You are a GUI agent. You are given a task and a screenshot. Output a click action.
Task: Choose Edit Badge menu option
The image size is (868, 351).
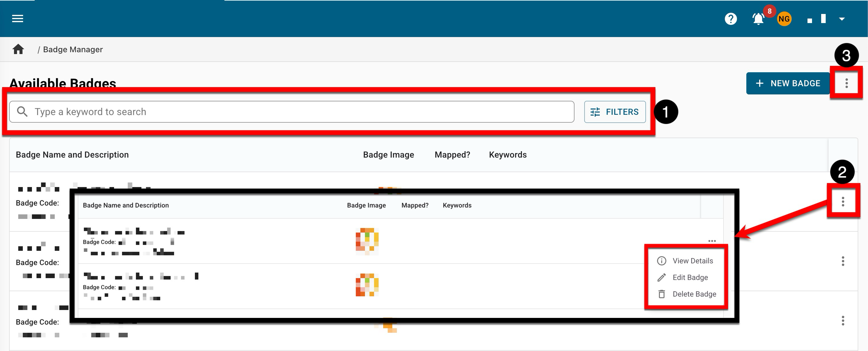tap(690, 277)
